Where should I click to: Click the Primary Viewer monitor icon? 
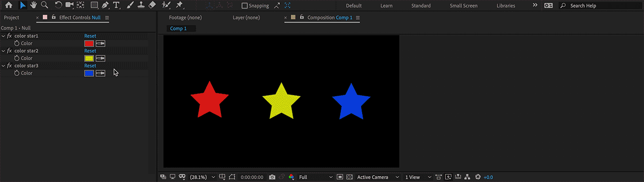[x=172, y=177]
